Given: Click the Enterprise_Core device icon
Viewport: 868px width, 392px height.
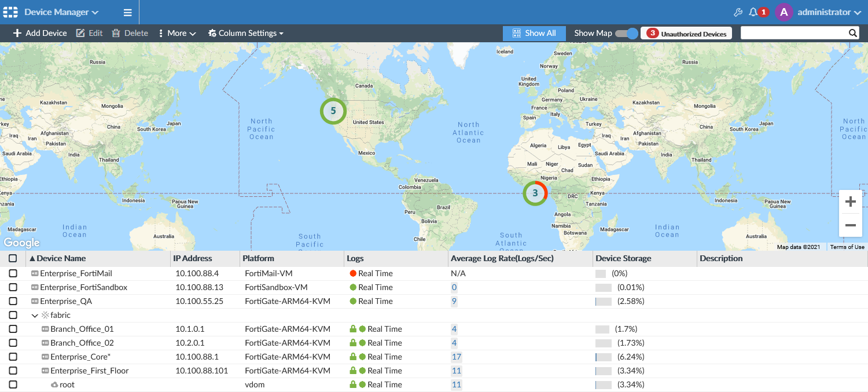Looking at the screenshot, I should tap(45, 357).
